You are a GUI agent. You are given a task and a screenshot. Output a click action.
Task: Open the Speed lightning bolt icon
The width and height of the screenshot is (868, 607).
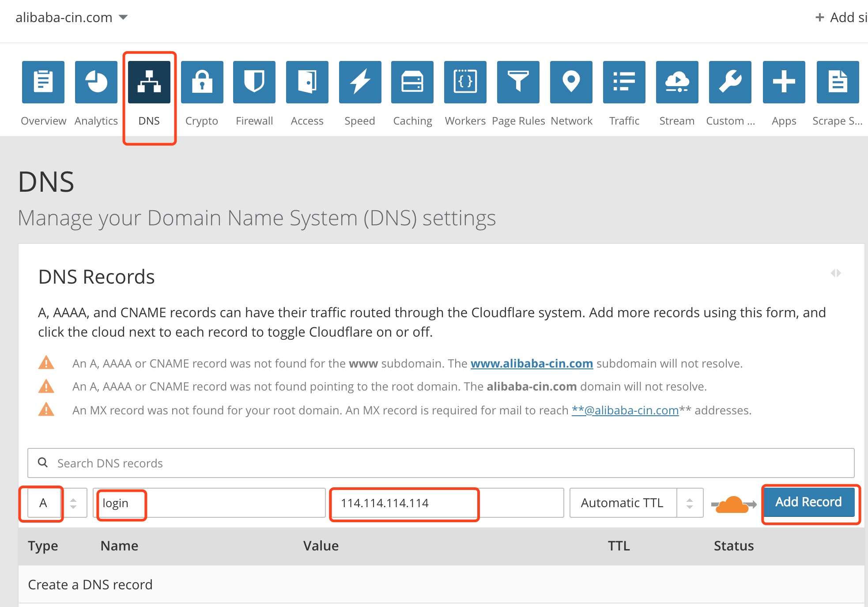click(x=360, y=82)
